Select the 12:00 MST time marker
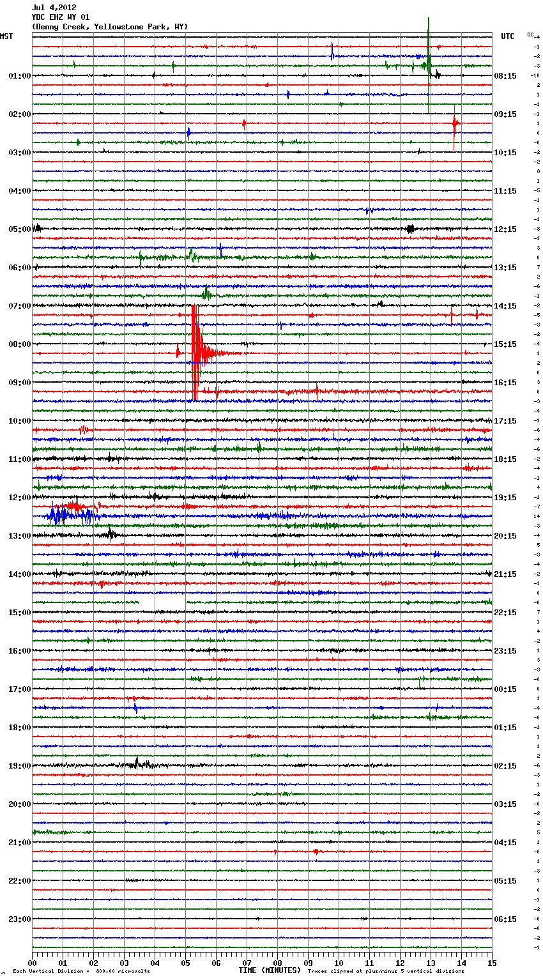 click(x=19, y=498)
